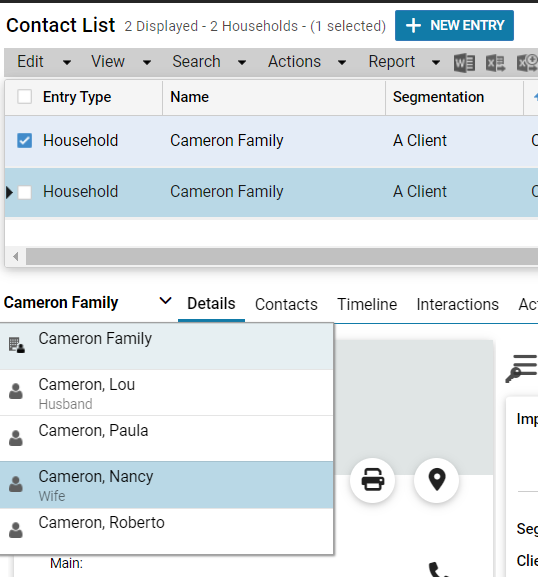Click the print icon button
538x577 pixels.
(x=373, y=480)
